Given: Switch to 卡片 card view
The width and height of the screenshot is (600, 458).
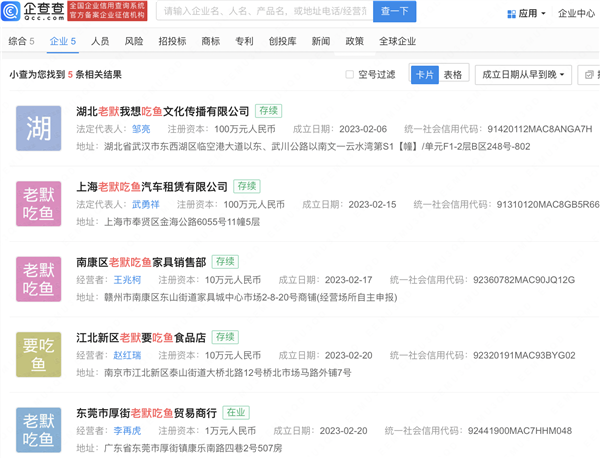Looking at the screenshot, I should 425,74.
